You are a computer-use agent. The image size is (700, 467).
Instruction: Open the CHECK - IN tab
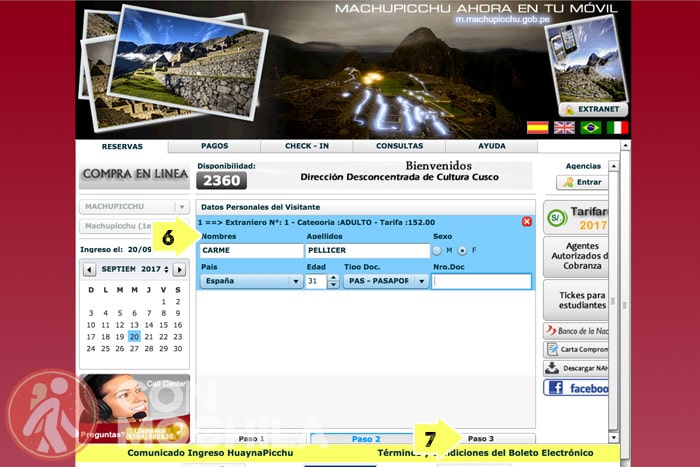point(307,146)
